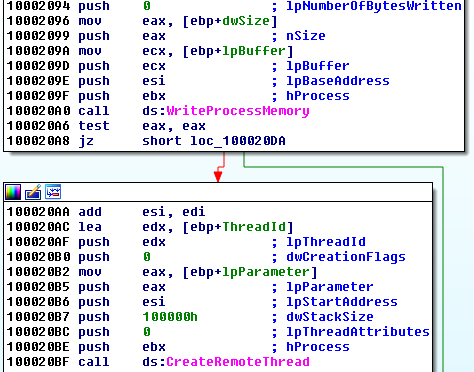This screenshot has width=474, height=372.
Task: Select address 100020AC
Action: (38, 227)
